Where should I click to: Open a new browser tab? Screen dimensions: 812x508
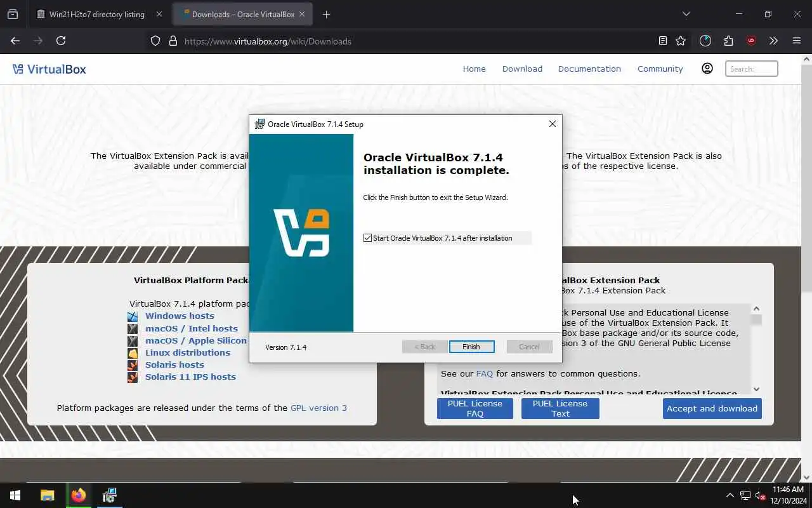point(326,14)
